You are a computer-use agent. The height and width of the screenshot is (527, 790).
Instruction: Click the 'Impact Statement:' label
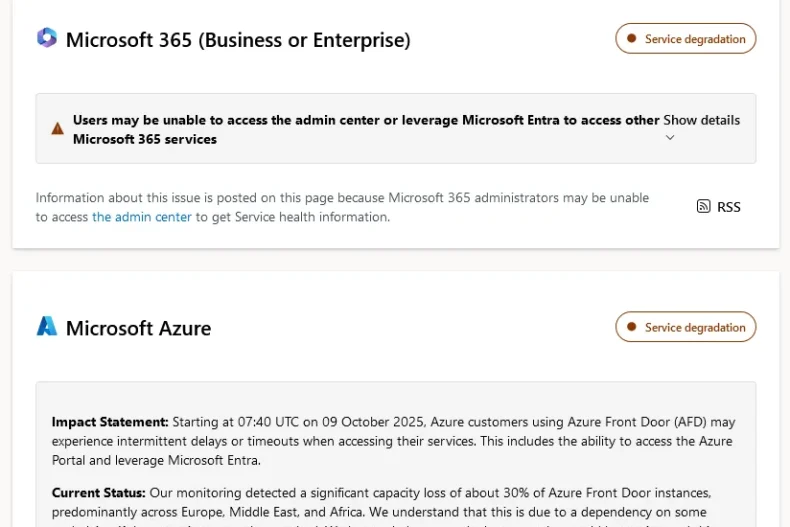point(110,422)
